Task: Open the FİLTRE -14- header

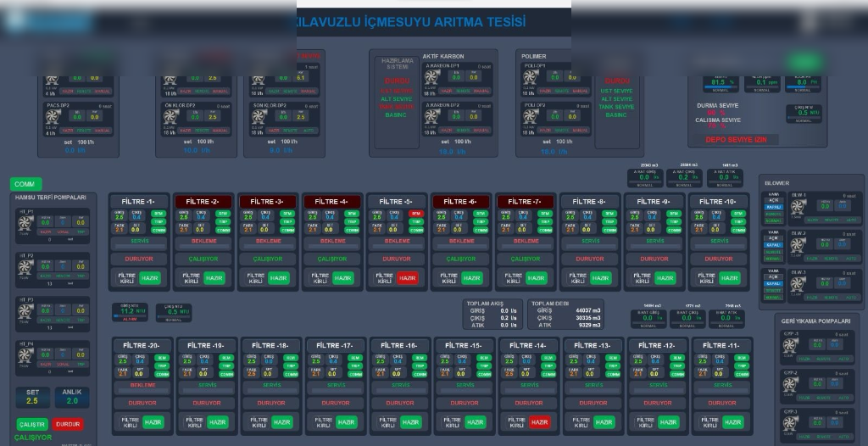Action: (528, 346)
